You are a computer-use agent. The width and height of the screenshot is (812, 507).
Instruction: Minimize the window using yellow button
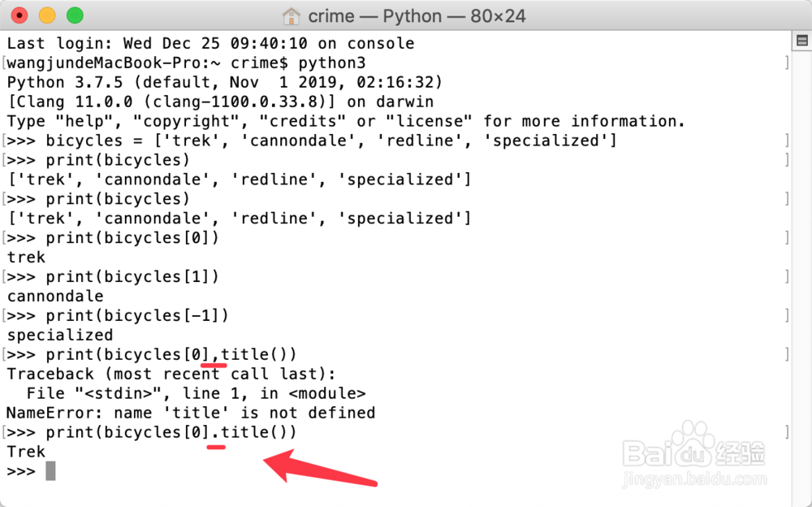(47, 15)
